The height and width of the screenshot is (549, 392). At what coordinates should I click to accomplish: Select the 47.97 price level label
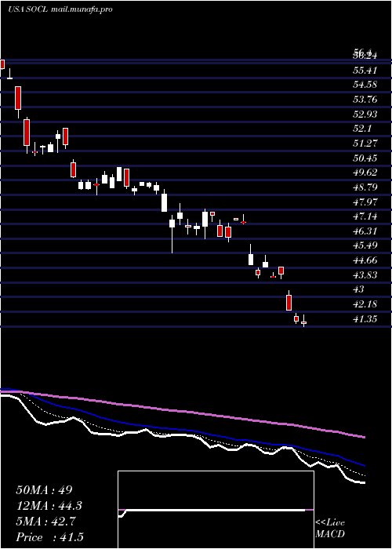point(365,202)
